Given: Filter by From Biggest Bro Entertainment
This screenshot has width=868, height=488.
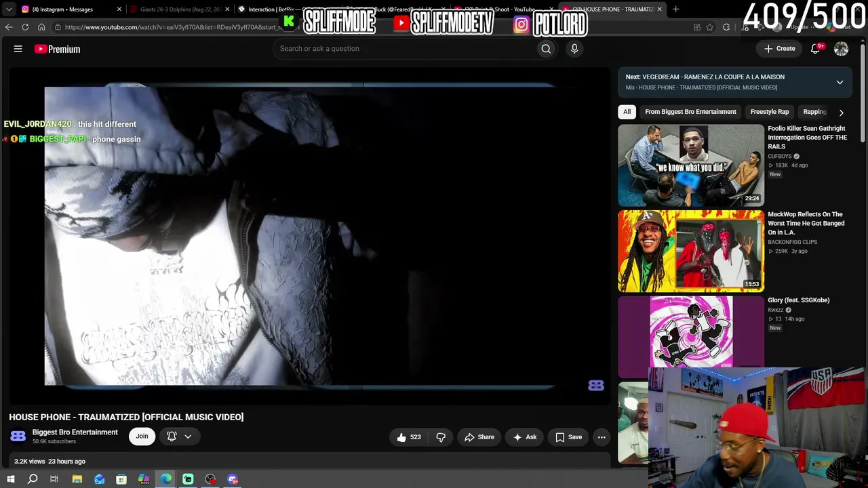Looking at the screenshot, I should click(690, 112).
